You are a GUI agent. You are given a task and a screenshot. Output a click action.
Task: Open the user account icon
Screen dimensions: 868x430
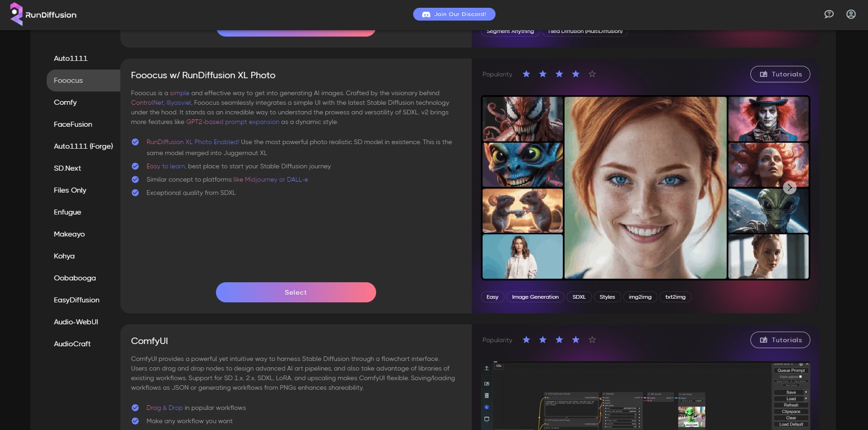[x=851, y=14]
